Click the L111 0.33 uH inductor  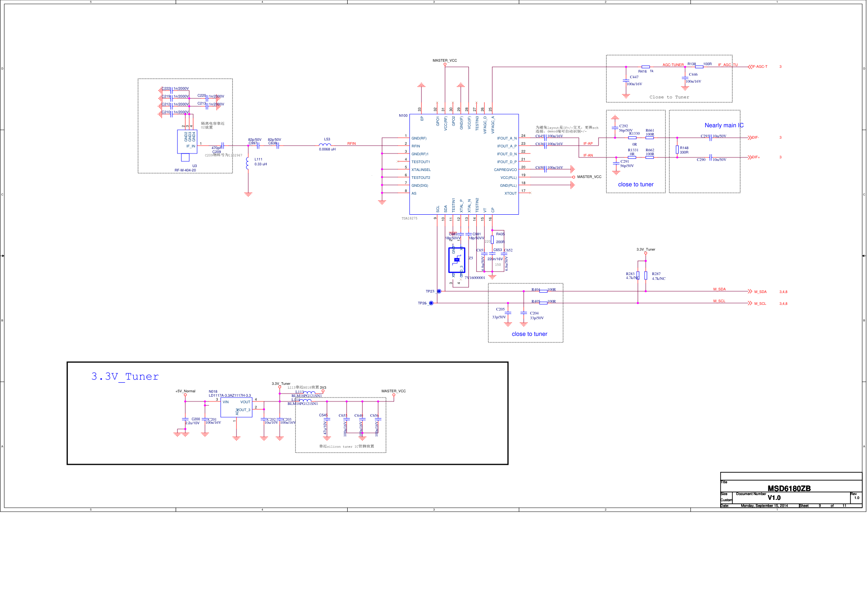(248, 163)
